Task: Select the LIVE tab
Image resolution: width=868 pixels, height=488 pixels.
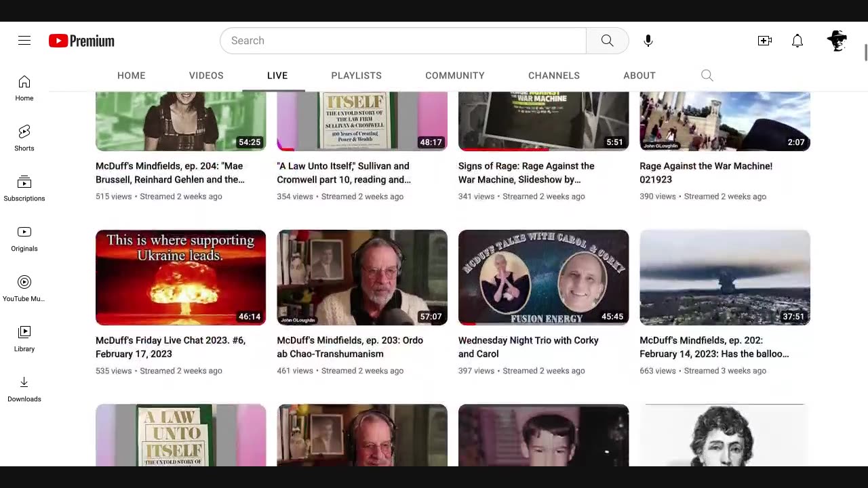Action: [277, 75]
